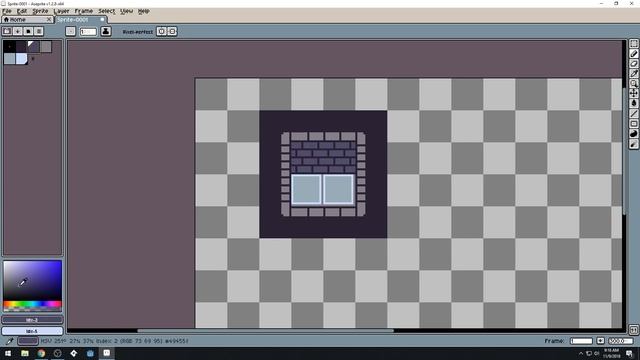Open the Edit menu

(22, 11)
